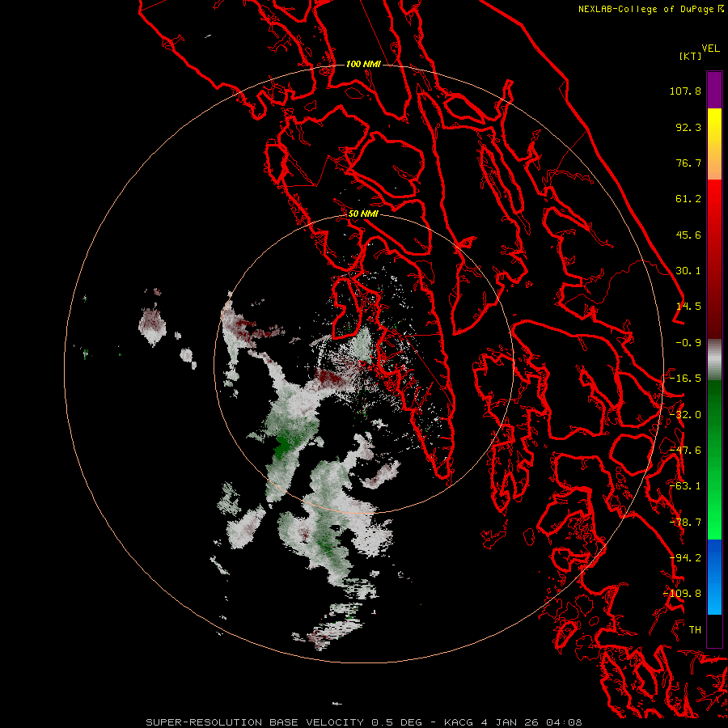
Task: Click the [KT] units label
Action: coord(691,56)
